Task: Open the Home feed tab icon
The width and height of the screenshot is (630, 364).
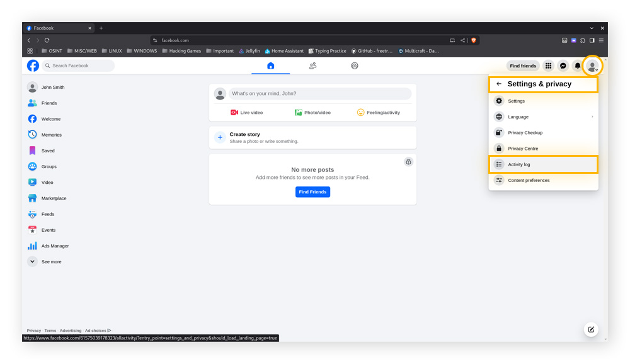Action: pyautogui.click(x=270, y=65)
